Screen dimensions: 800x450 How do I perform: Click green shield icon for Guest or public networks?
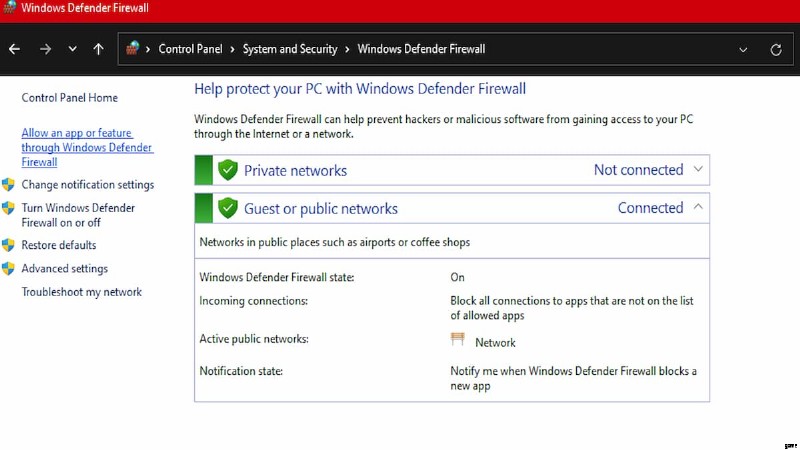(228, 208)
